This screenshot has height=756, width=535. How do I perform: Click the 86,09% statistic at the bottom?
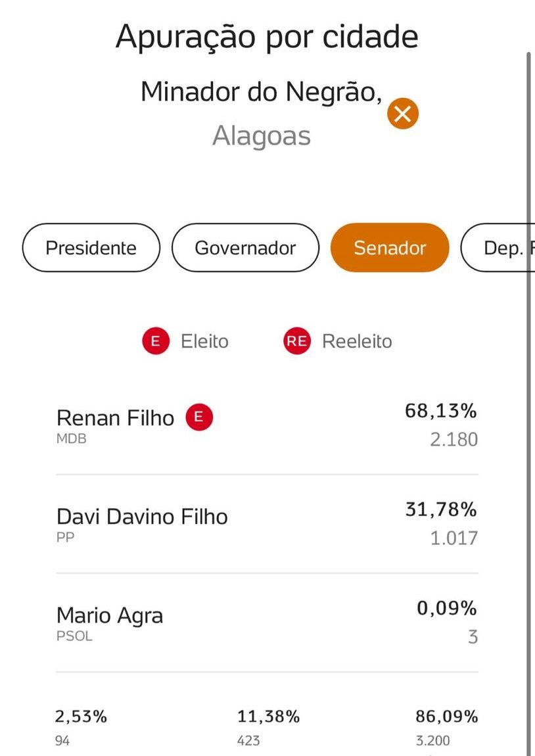click(446, 717)
